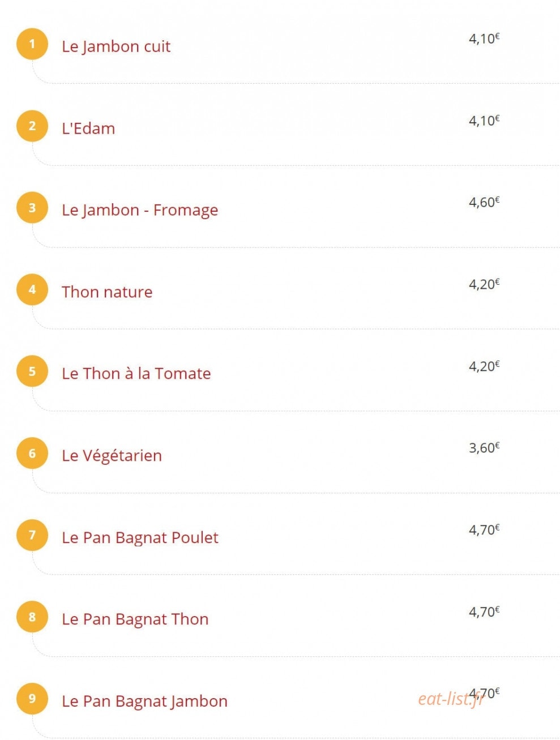Click the number 4 circle badge
The image size is (560, 740).
point(32,289)
